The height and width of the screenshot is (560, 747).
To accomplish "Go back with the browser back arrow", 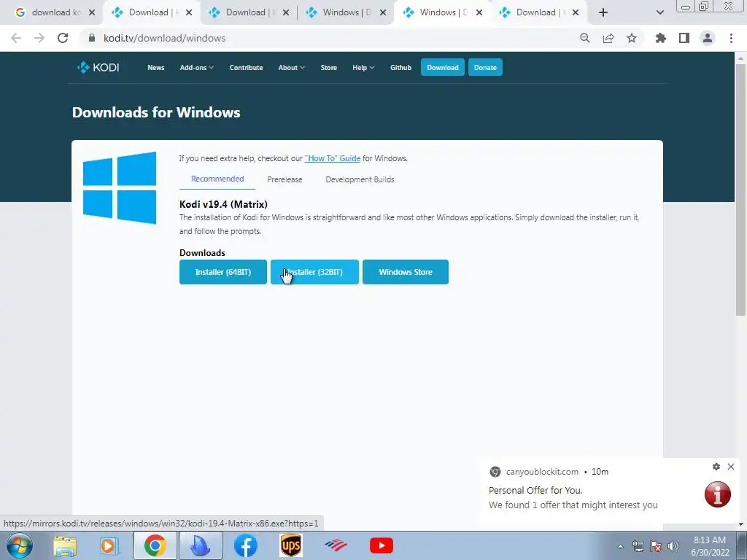I will (x=16, y=38).
